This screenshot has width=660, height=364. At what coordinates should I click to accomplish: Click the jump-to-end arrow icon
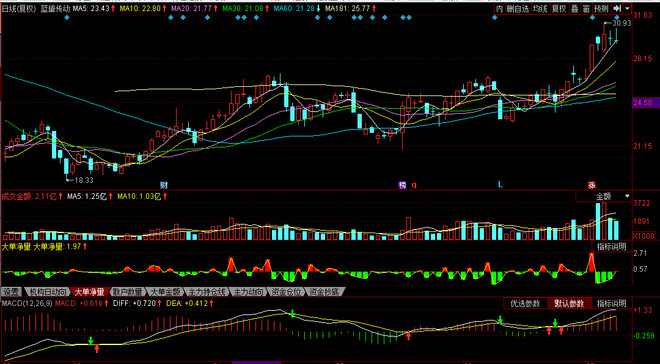(617, 8)
